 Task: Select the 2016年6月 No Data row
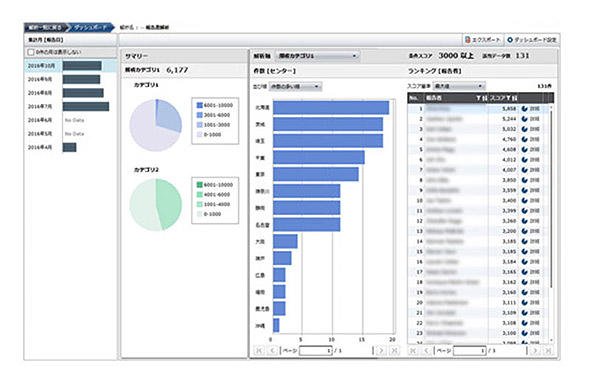tap(71, 120)
